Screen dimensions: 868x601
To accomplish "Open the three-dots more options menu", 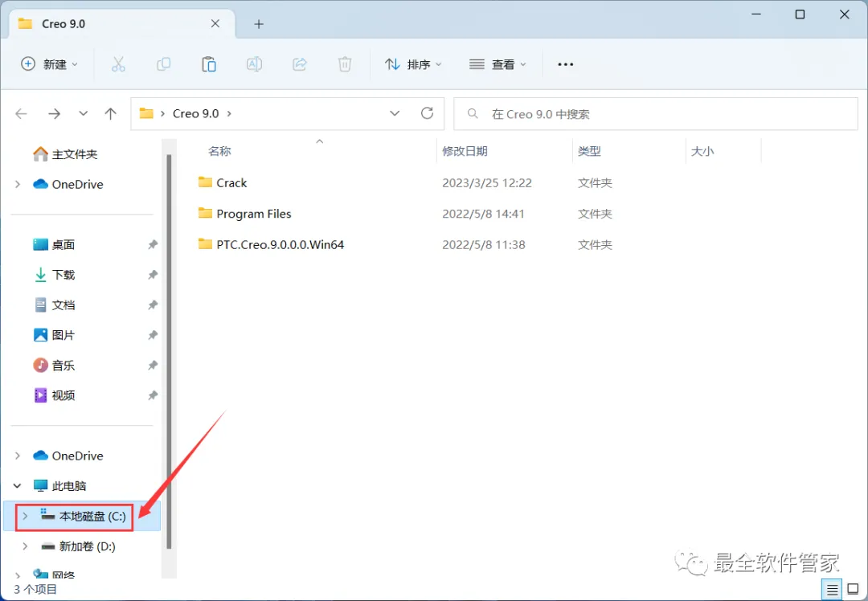I will click(x=565, y=64).
